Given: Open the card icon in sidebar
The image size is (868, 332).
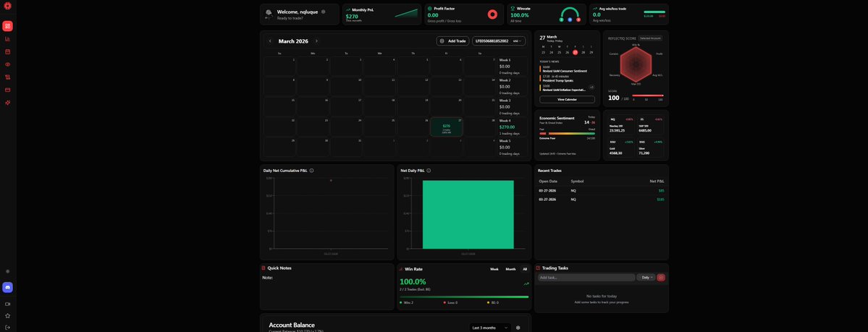Looking at the screenshot, I should (8, 90).
